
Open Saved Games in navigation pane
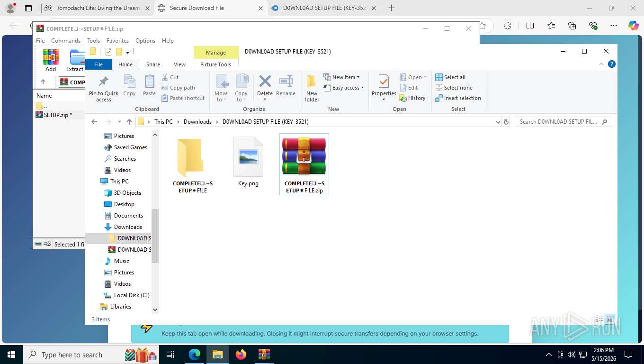coord(125,147)
